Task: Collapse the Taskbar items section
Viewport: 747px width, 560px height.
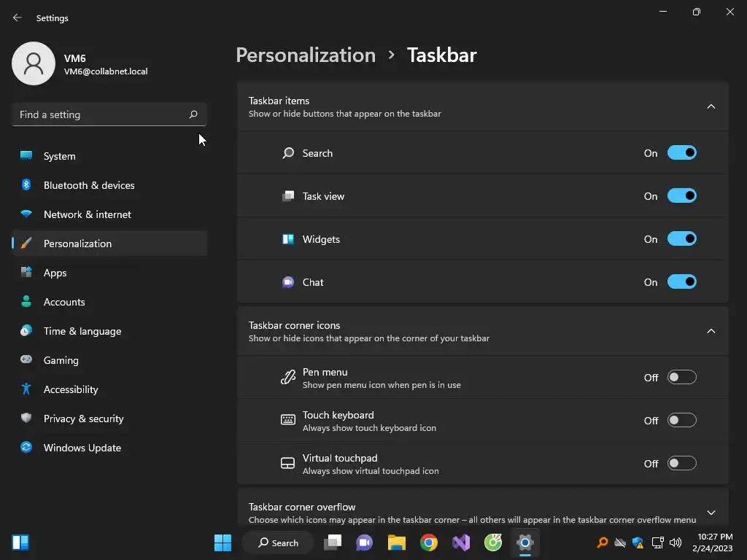Action: tap(711, 106)
